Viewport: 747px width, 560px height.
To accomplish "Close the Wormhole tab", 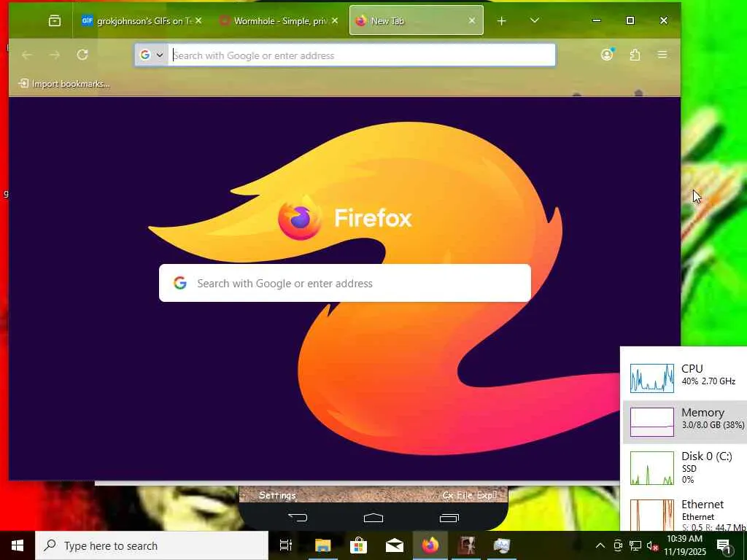I will 335,21.
